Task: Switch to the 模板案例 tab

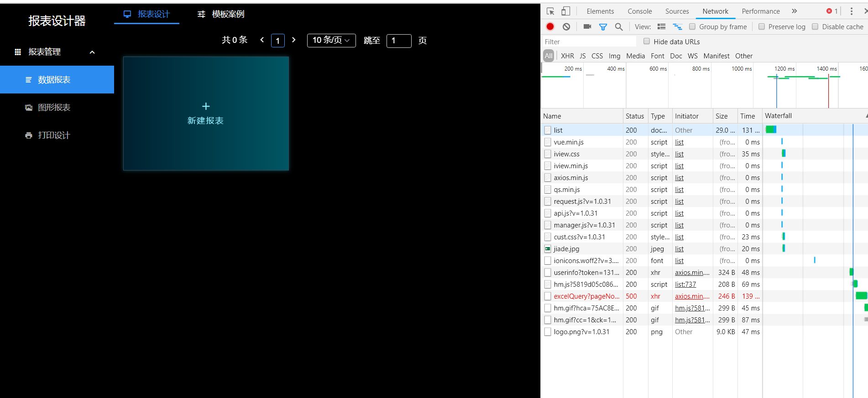Action: click(x=221, y=14)
